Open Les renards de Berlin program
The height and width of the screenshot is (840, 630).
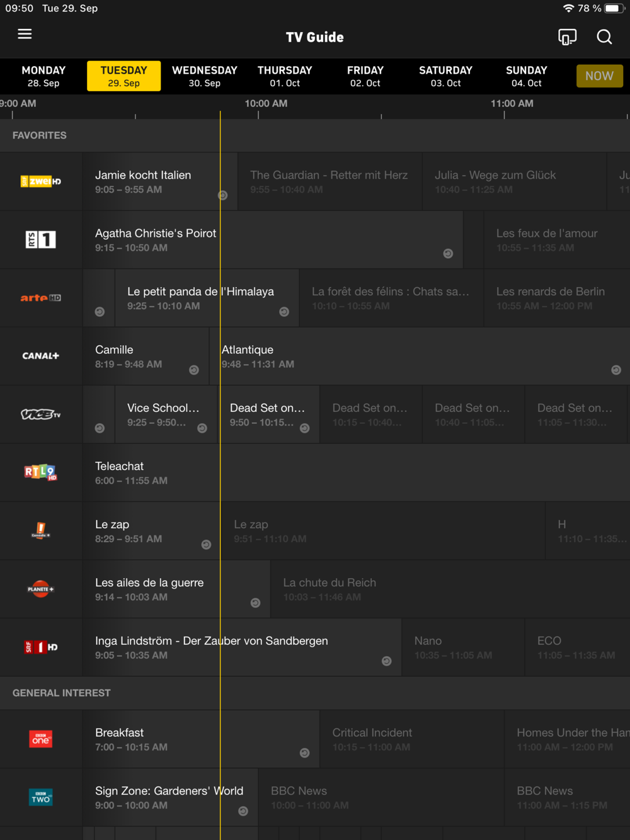point(557,298)
